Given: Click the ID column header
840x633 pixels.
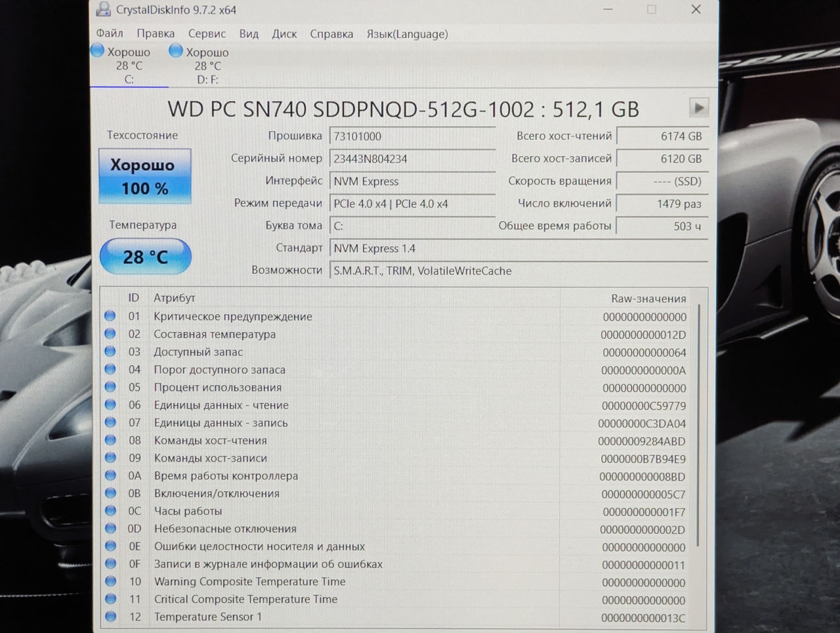Looking at the screenshot, I should 134,297.
